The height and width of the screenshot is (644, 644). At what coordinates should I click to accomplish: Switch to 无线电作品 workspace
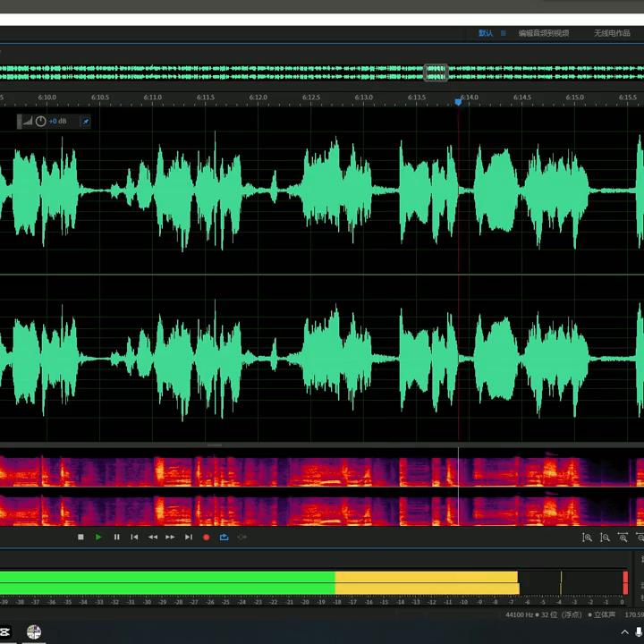612,33
